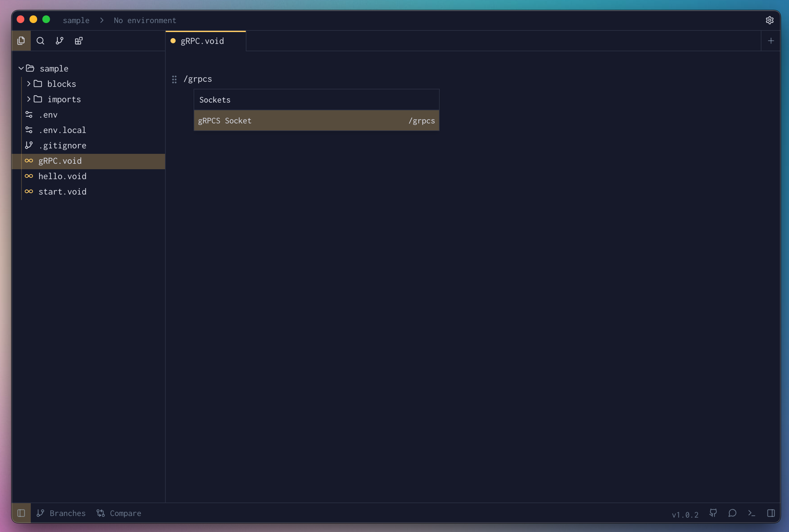Expand the imports folder
Image resolution: width=789 pixels, height=532 pixels.
[x=29, y=99]
